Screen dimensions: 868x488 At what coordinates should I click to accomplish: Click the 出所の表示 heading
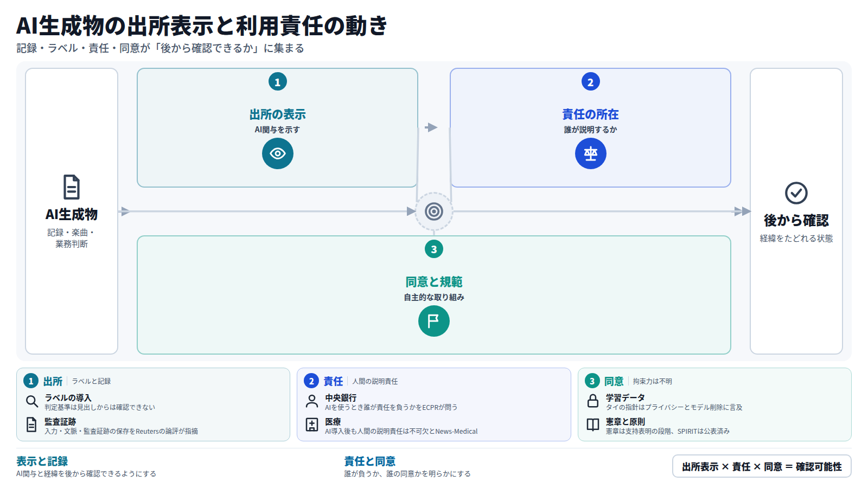[278, 114]
